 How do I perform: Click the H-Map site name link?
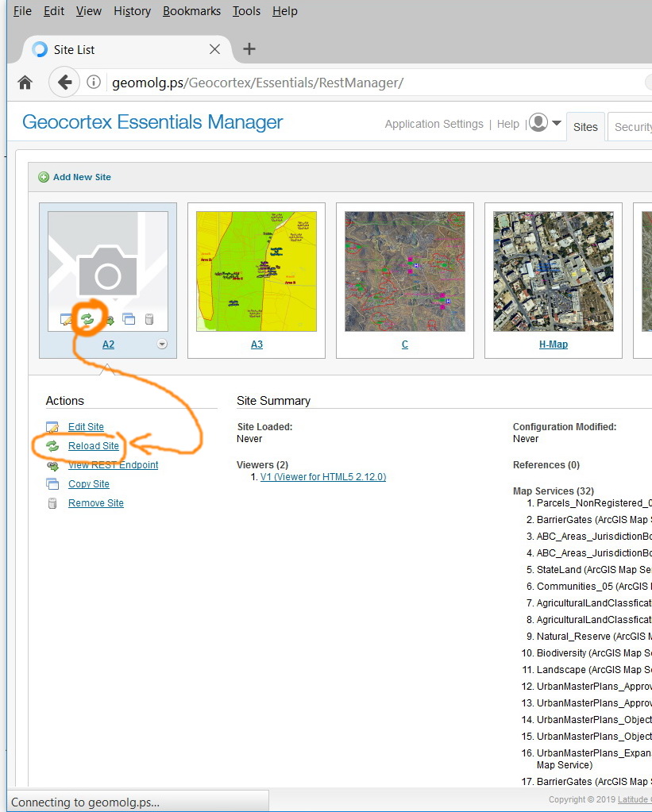click(x=554, y=344)
